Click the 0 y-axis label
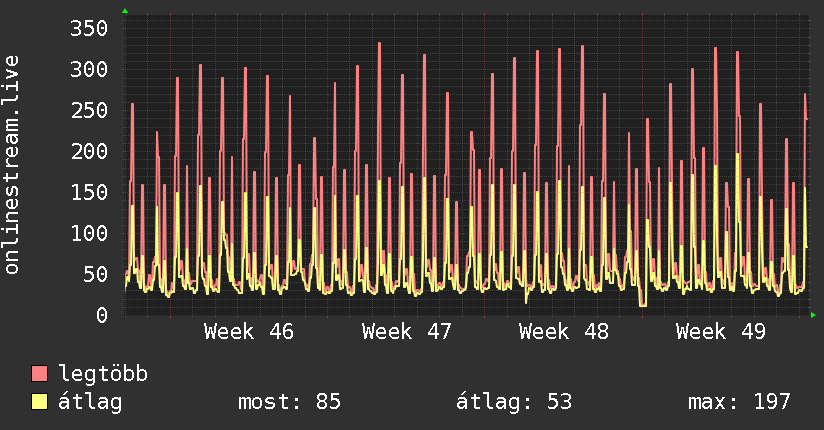Image resolution: width=824 pixels, height=430 pixels. pyautogui.click(x=102, y=315)
